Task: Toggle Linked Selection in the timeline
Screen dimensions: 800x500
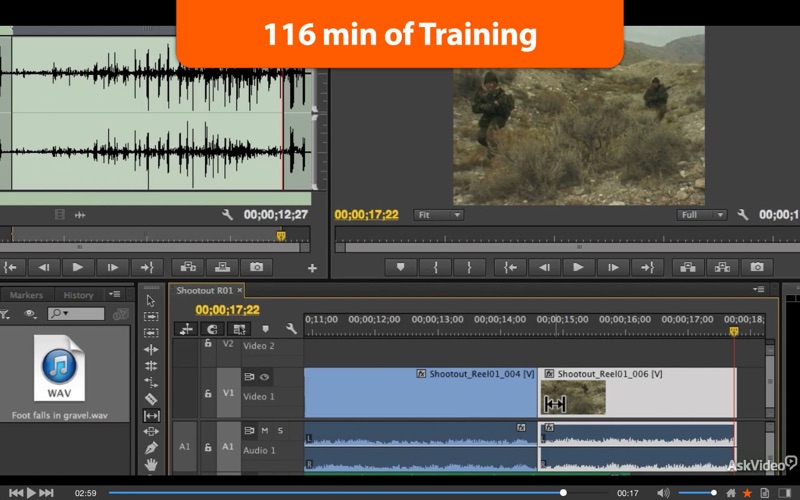Action: pyautogui.click(x=239, y=329)
